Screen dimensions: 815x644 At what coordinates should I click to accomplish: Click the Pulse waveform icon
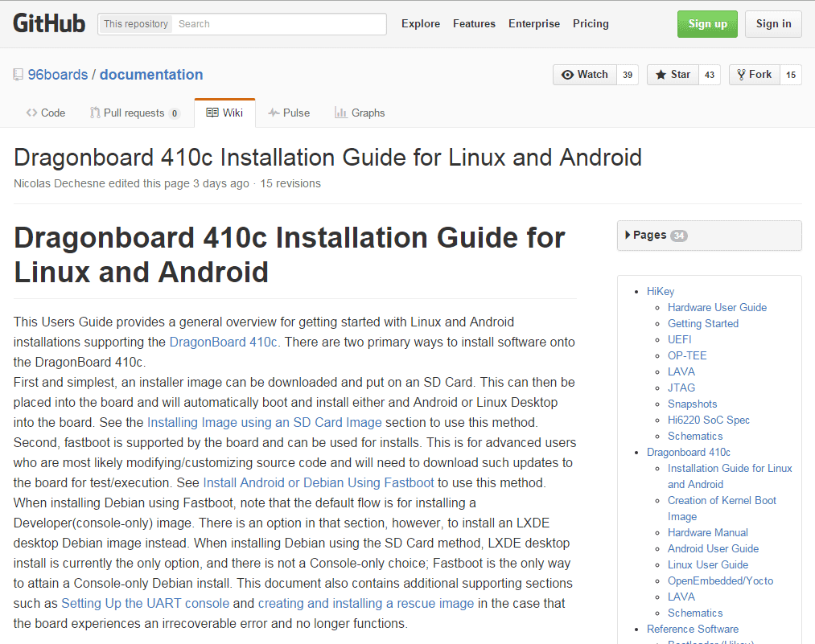(x=274, y=113)
